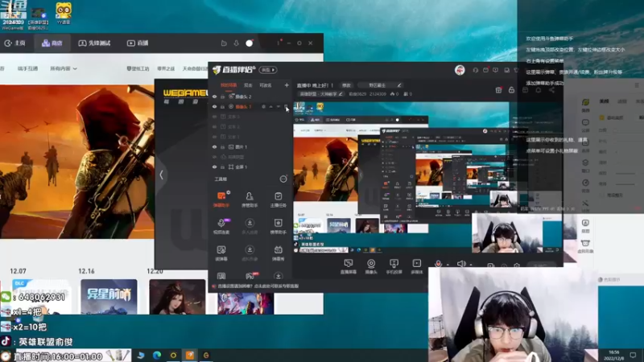Screen dimensions: 644x362
Task: Open WeGame desktop shortcut icon
Action: 12,14
